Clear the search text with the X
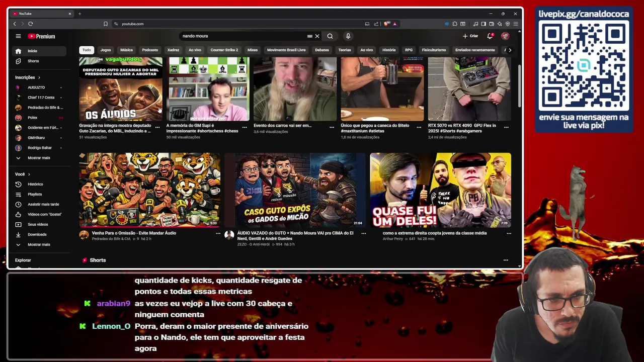Viewport: 644px width, 362px height. (x=317, y=36)
